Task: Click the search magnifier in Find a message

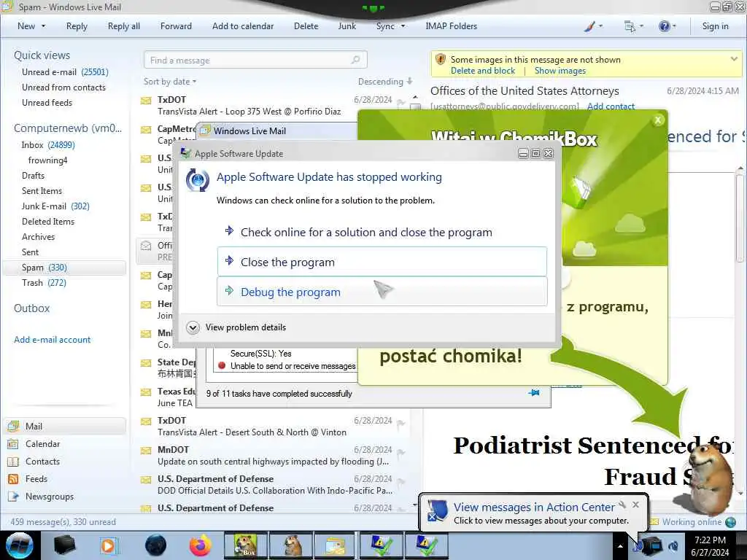Action: 355,60
